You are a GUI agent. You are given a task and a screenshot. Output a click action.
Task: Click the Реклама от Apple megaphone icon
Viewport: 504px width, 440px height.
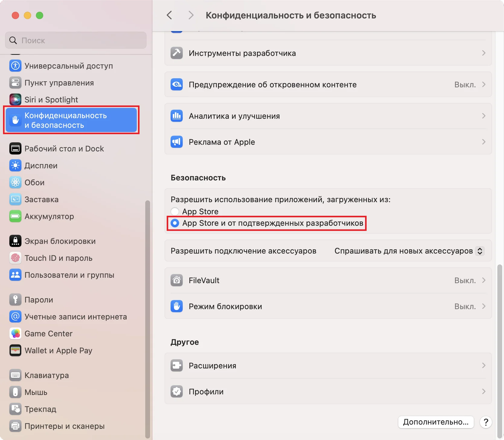[177, 142]
